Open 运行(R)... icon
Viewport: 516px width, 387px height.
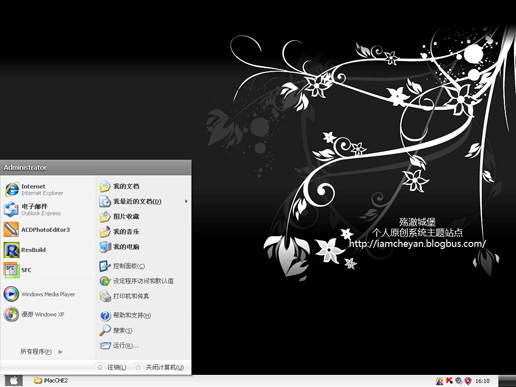click(105, 345)
